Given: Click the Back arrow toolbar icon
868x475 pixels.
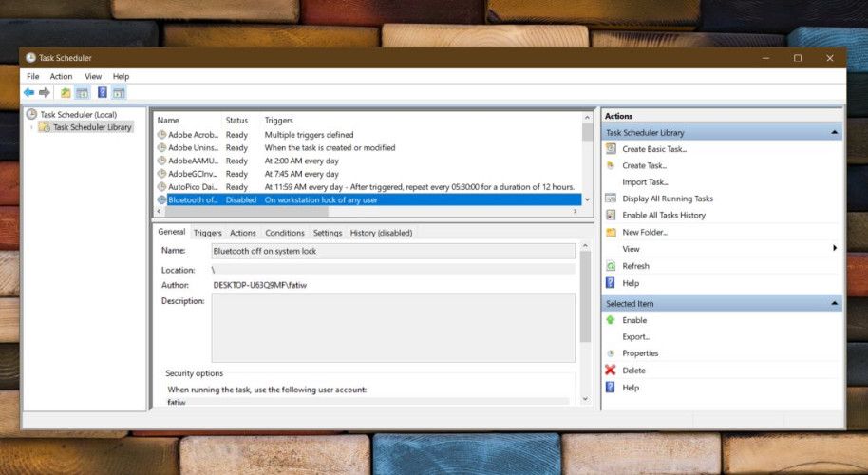Looking at the screenshot, I should point(28,93).
